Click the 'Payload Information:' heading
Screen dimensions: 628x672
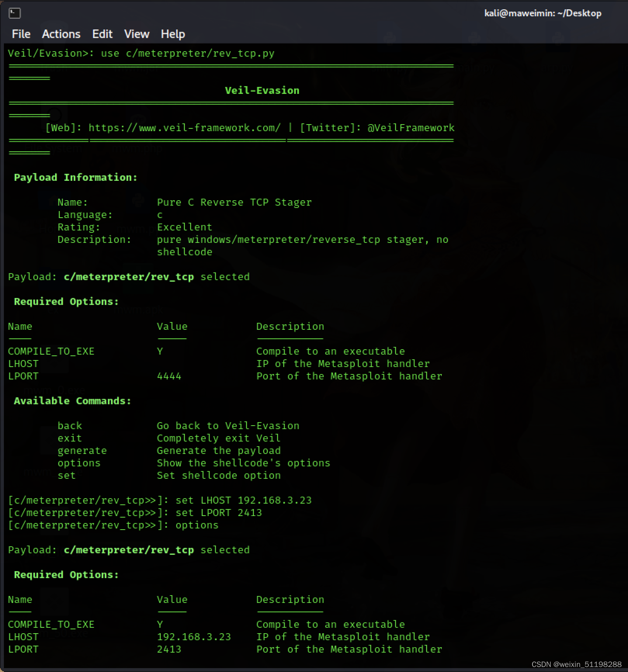[x=76, y=177]
